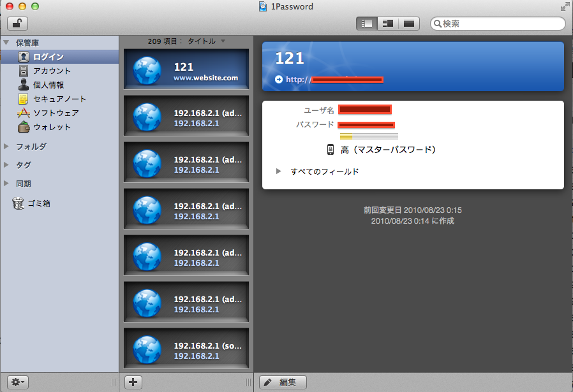Screen dimensions: 573x392
Task: Click the 前回変更日 2010/08/23 0:15 text
Action: 413,210
